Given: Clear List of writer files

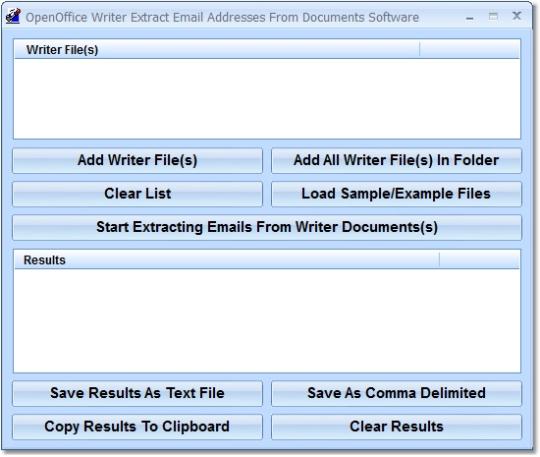Looking at the screenshot, I should click(x=137, y=194).
